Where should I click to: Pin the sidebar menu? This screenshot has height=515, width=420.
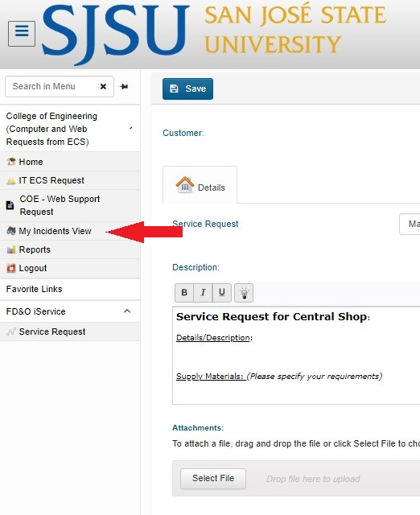(x=124, y=87)
